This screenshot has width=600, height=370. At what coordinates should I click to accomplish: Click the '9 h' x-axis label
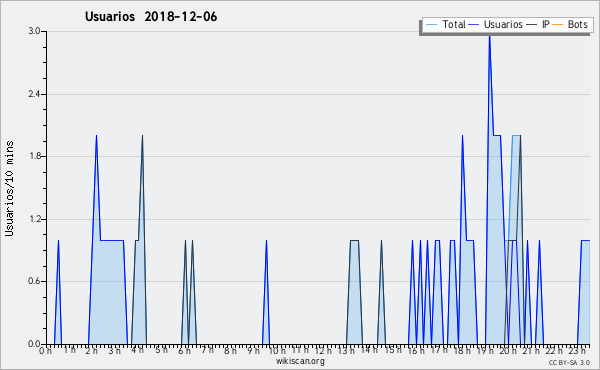click(253, 351)
